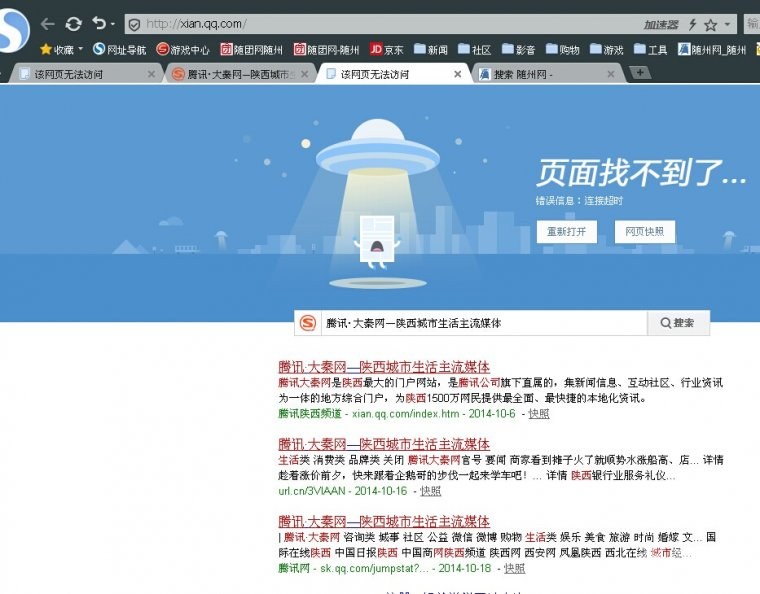Screen dimensions: 760x594
Task: Click the 重新打开 button
Action: pyautogui.click(x=567, y=232)
